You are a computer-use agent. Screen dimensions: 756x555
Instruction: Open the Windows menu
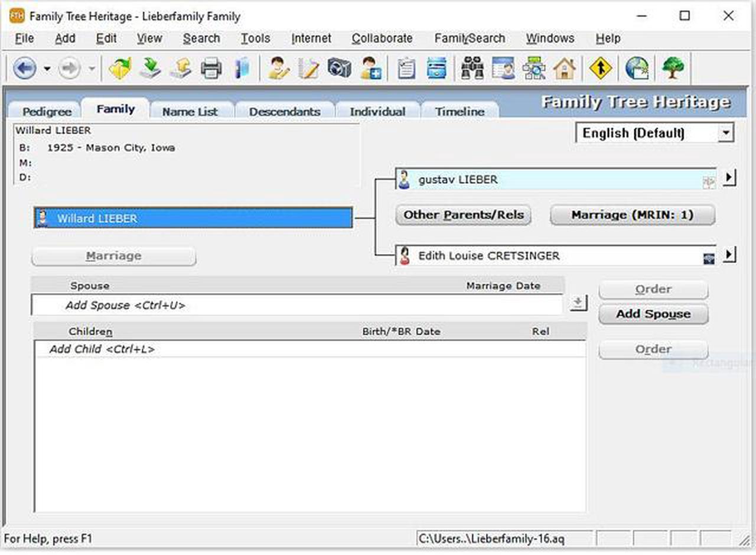click(x=550, y=38)
